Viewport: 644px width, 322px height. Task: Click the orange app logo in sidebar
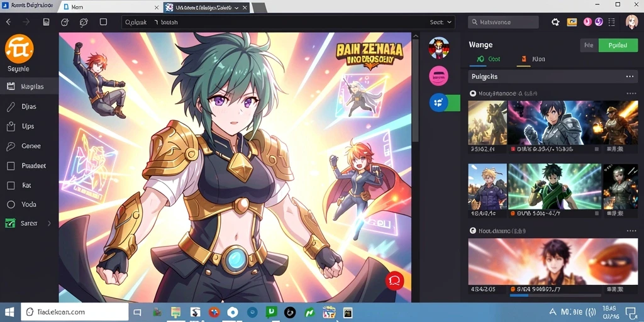tap(19, 48)
